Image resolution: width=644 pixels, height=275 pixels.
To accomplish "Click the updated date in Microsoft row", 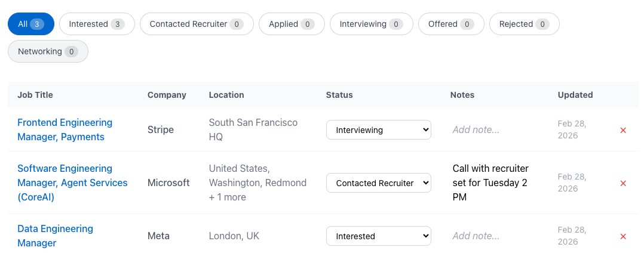I will tap(572, 183).
